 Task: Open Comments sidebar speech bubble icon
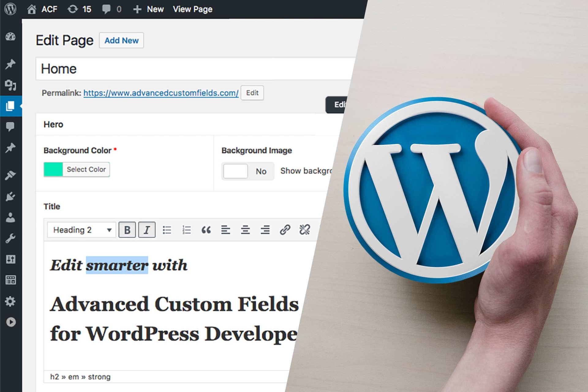(x=10, y=126)
